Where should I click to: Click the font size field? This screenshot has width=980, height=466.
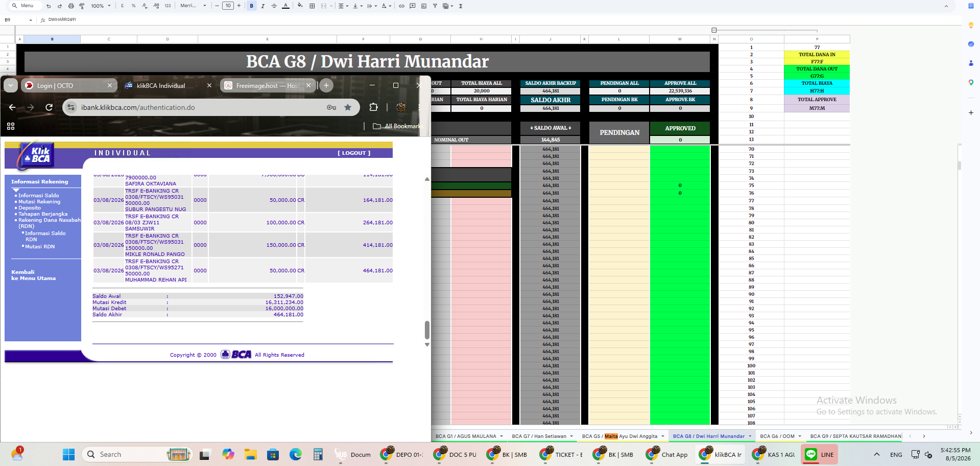[228, 6]
